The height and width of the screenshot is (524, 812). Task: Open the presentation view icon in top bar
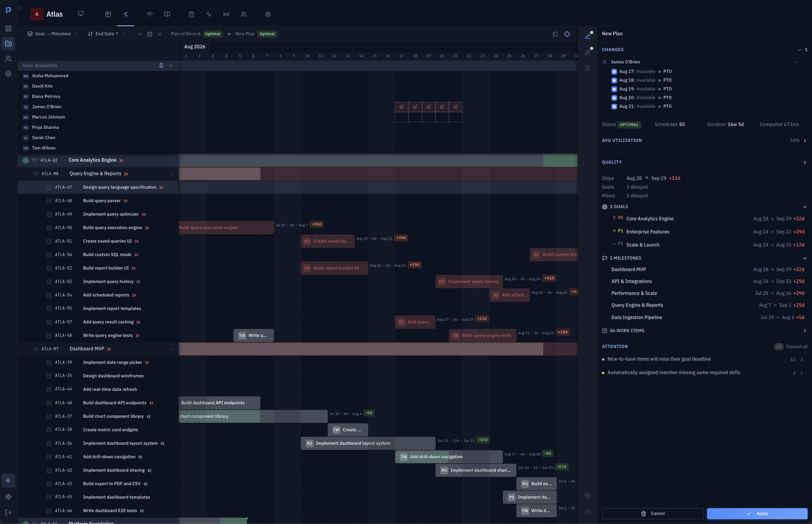pyautogui.click(x=81, y=14)
